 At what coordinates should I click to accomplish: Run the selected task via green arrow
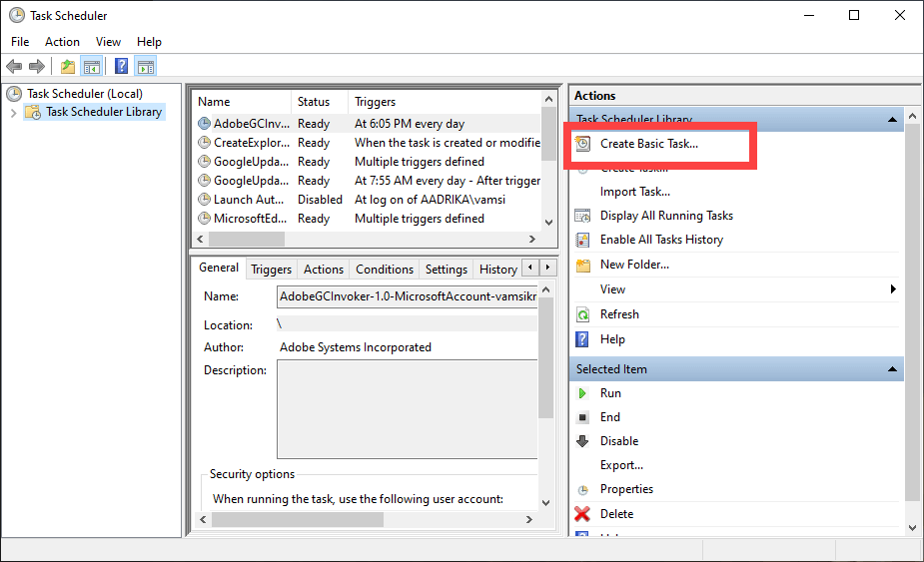(x=582, y=393)
